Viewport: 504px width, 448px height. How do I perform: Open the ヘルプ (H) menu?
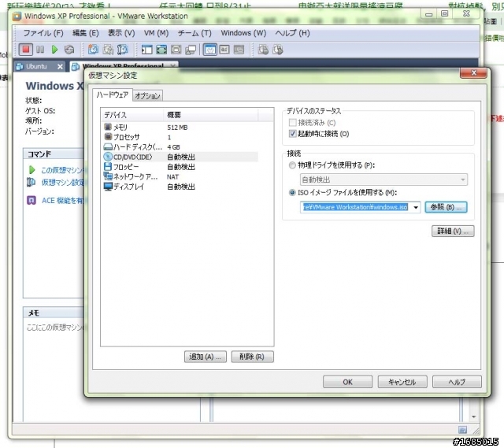292,33
